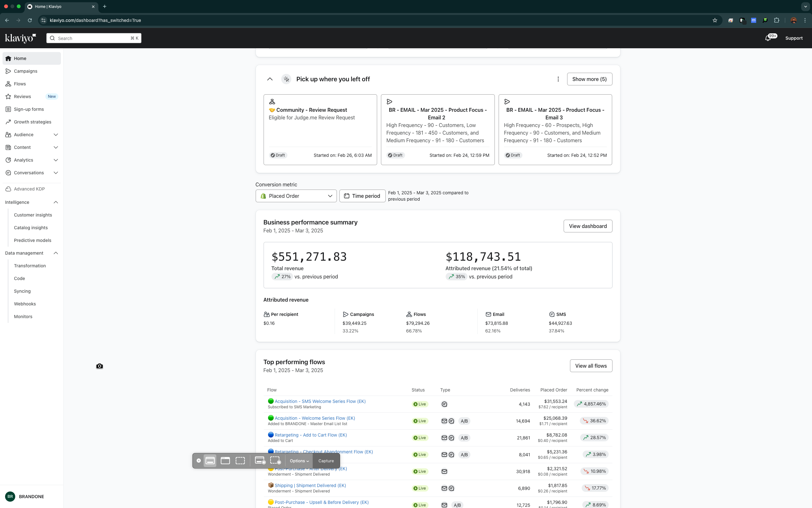Click the Klaviyo logo

21,38
